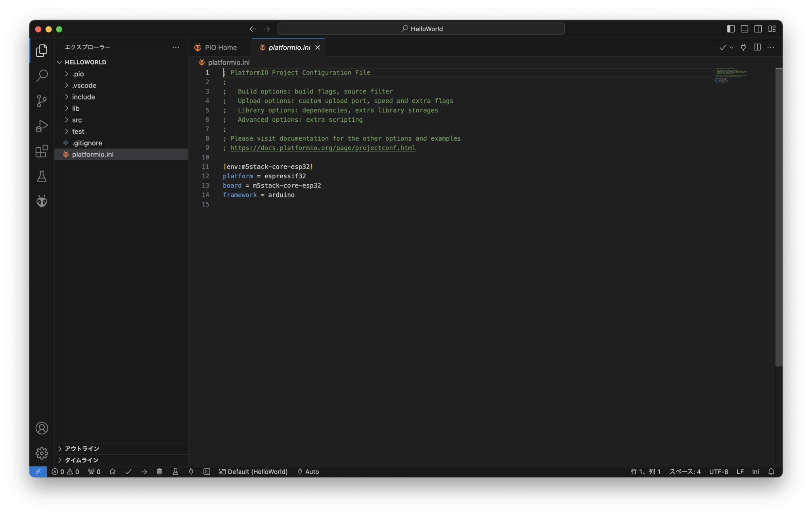Expand the src folder

point(77,120)
